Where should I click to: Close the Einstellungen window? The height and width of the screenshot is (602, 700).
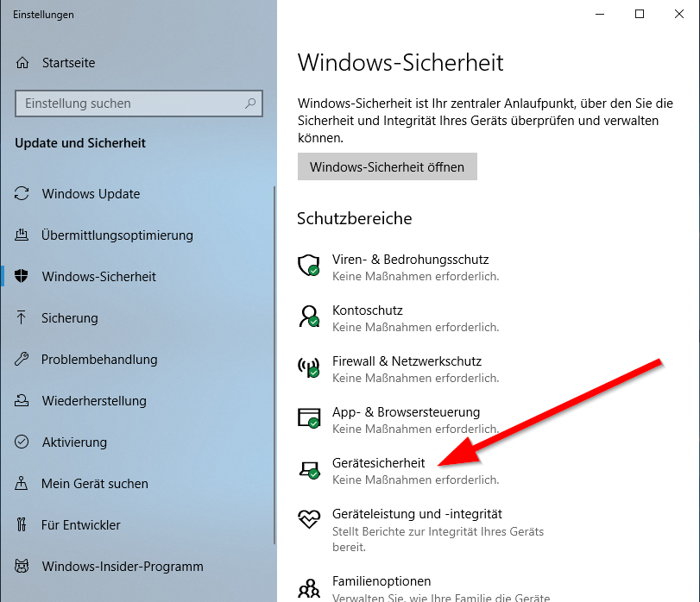point(679,15)
